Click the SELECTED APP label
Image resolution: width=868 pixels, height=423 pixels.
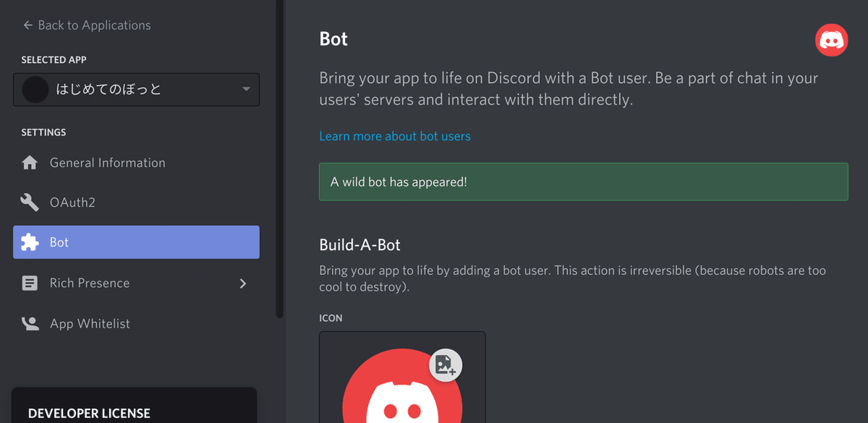pos(54,60)
